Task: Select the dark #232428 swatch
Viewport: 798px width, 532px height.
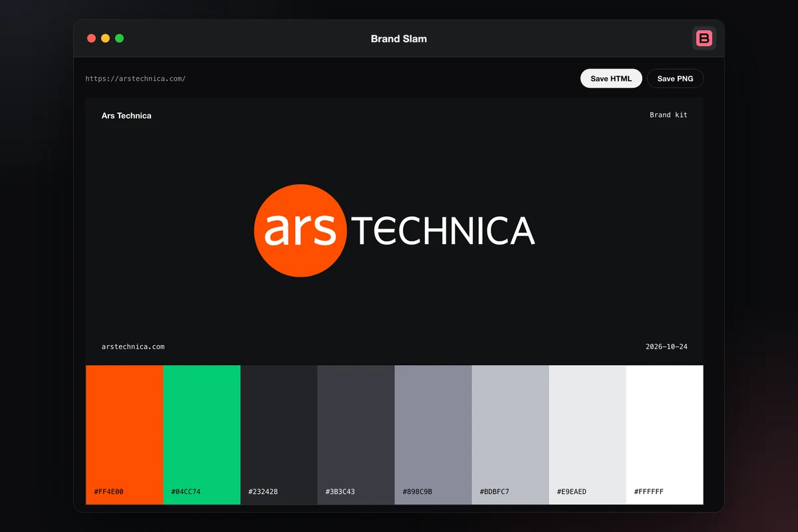Action: (279, 435)
